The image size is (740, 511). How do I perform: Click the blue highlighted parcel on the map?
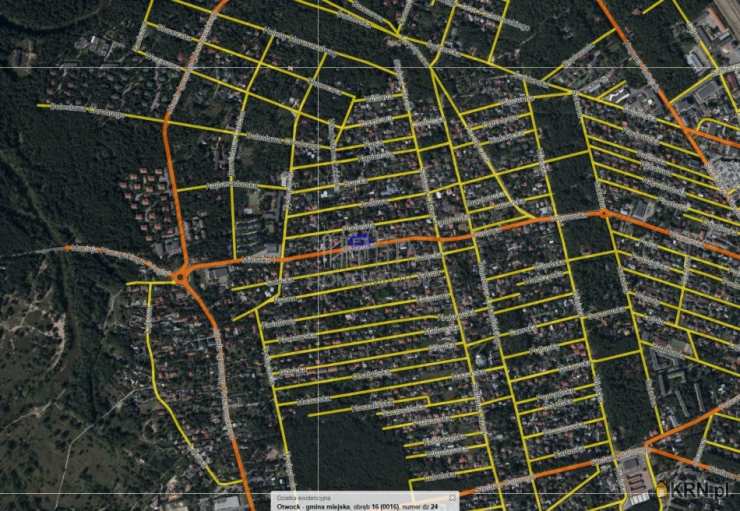(358, 239)
